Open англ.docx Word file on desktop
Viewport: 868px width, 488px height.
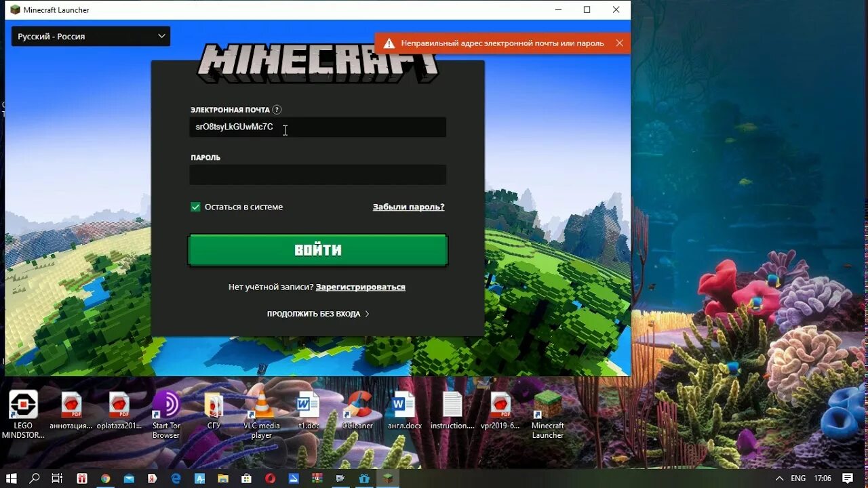coord(404,411)
